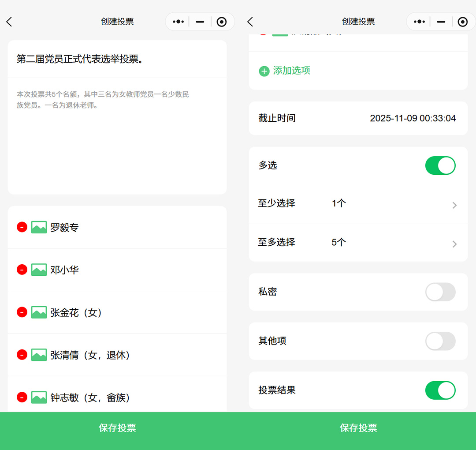Remove the 罗毅专 option with red minus

point(22,227)
